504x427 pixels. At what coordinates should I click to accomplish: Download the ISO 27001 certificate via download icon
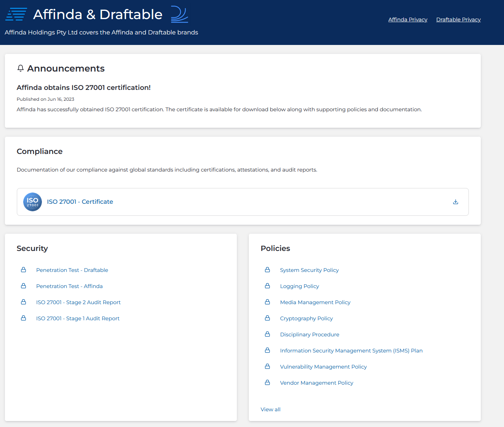click(455, 202)
